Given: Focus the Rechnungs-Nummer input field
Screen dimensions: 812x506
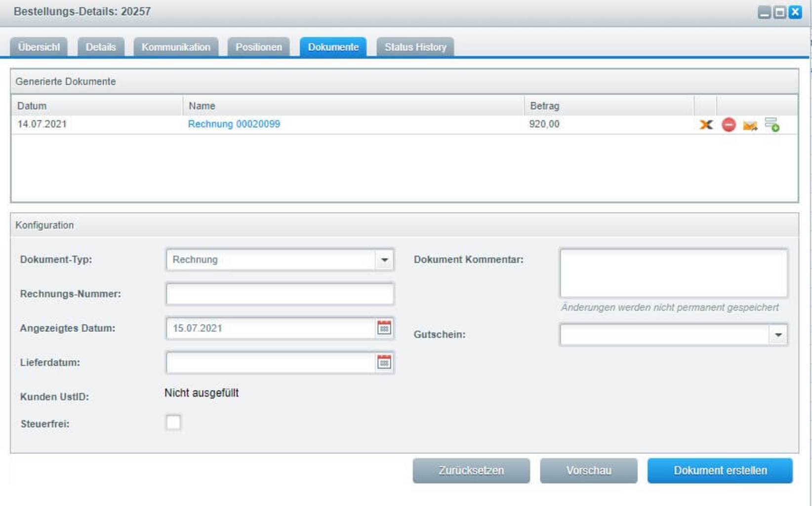Looking at the screenshot, I should pyautogui.click(x=280, y=295).
